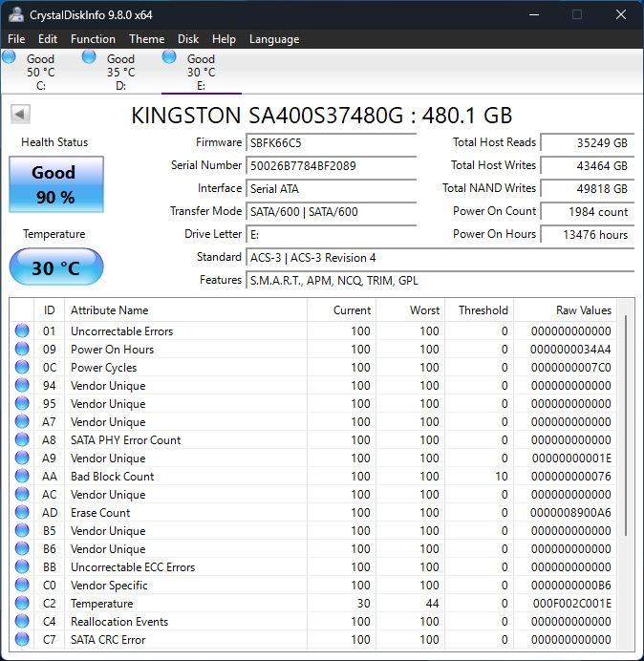Click raw value 000008900A6

[570, 512]
